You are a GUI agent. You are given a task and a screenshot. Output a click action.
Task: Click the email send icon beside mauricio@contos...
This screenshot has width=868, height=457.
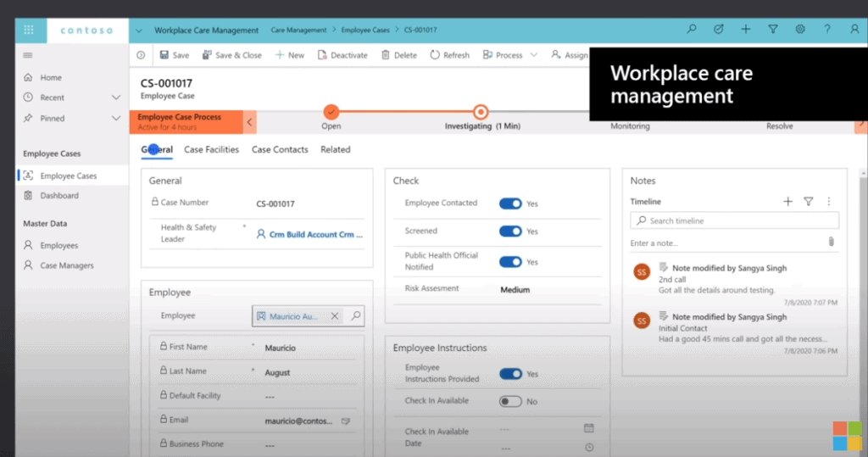(346, 421)
